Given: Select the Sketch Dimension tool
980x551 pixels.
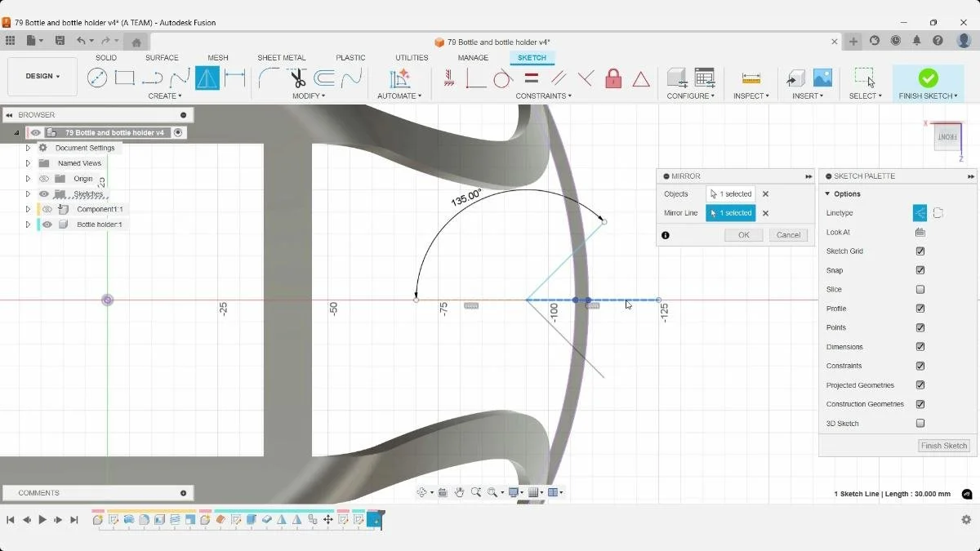Looking at the screenshot, I should click(x=235, y=78).
